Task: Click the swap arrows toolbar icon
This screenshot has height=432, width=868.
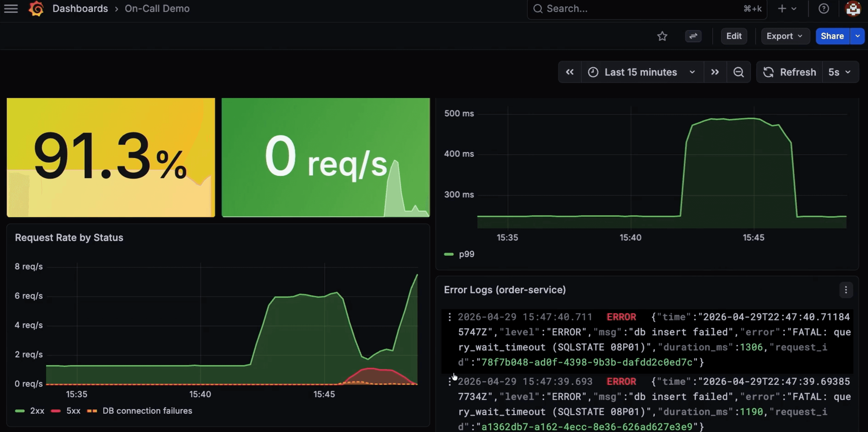Action: click(693, 36)
